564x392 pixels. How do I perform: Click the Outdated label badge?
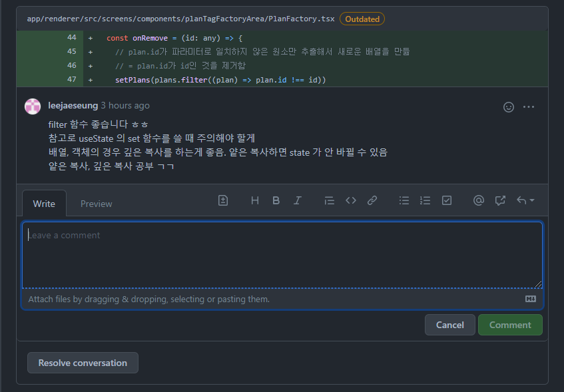pyautogui.click(x=362, y=19)
